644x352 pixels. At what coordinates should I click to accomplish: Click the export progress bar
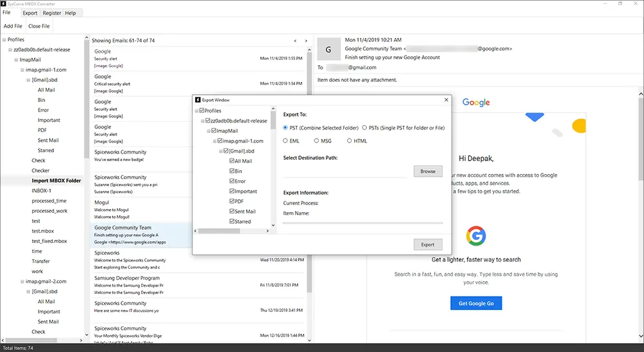pos(363,223)
